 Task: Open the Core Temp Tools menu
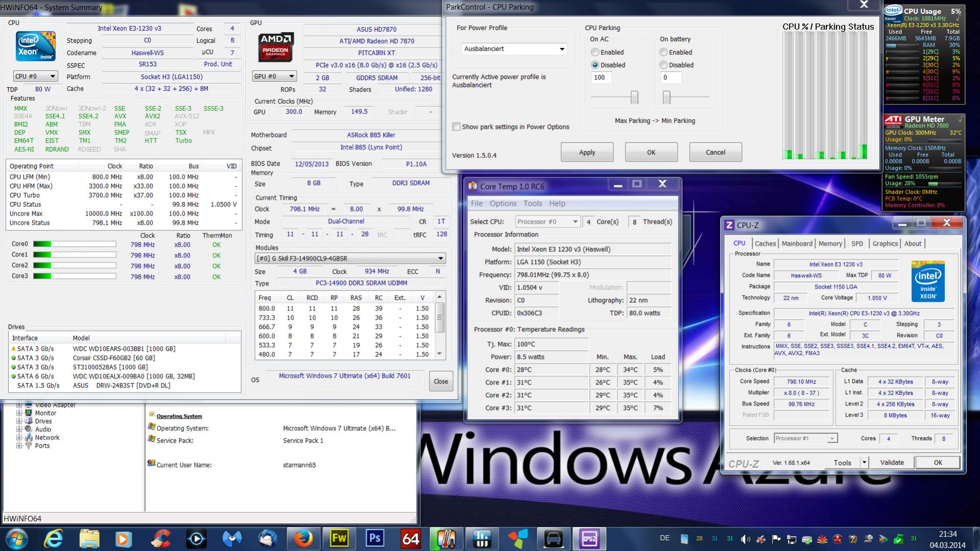[533, 203]
